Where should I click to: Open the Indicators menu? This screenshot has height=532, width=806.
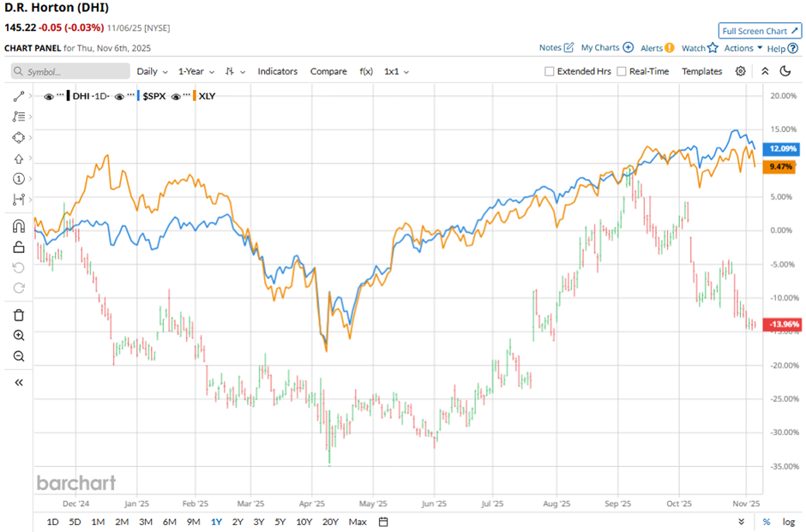tap(278, 71)
